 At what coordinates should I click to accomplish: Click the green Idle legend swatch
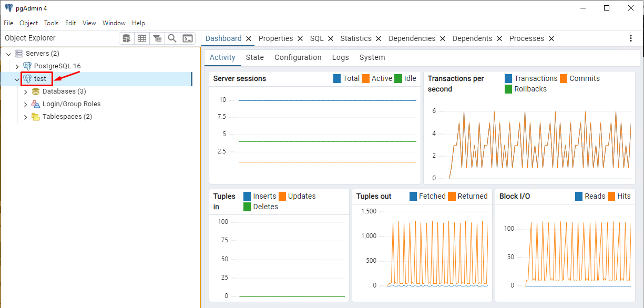[x=398, y=78]
